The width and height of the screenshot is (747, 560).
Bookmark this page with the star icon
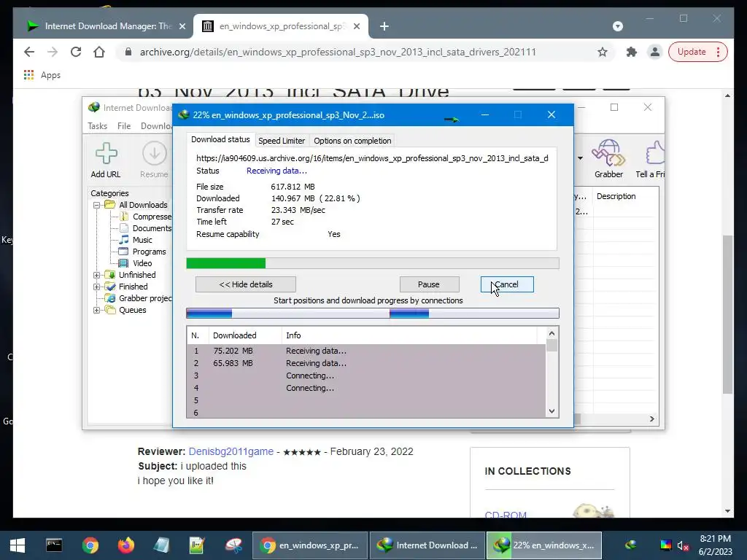pos(603,52)
